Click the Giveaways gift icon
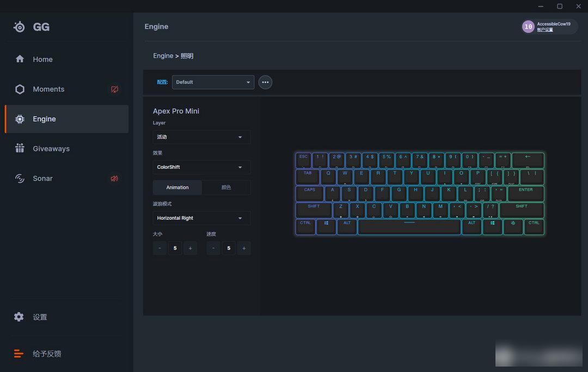Image resolution: width=588 pixels, height=372 pixels. (20, 148)
